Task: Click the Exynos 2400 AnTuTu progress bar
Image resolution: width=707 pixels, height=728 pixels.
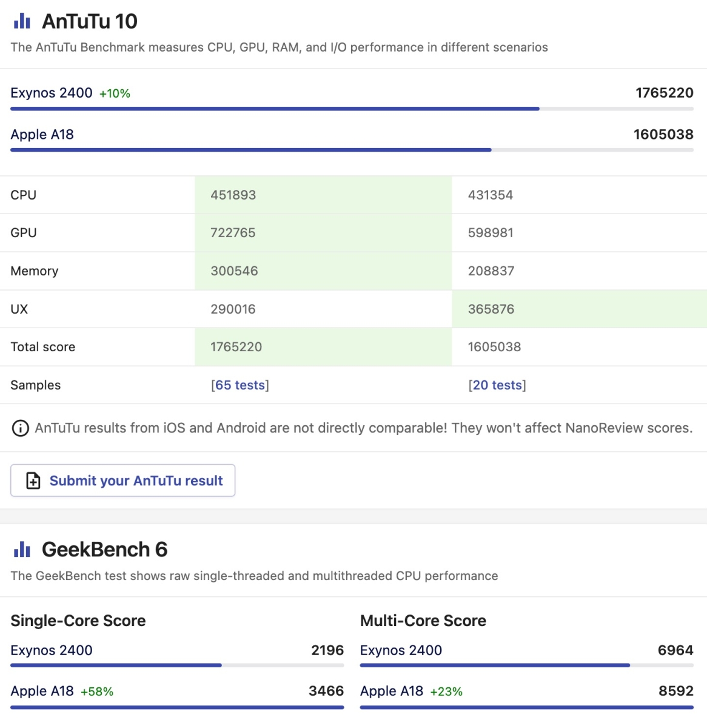Action: [x=352, y=109]
